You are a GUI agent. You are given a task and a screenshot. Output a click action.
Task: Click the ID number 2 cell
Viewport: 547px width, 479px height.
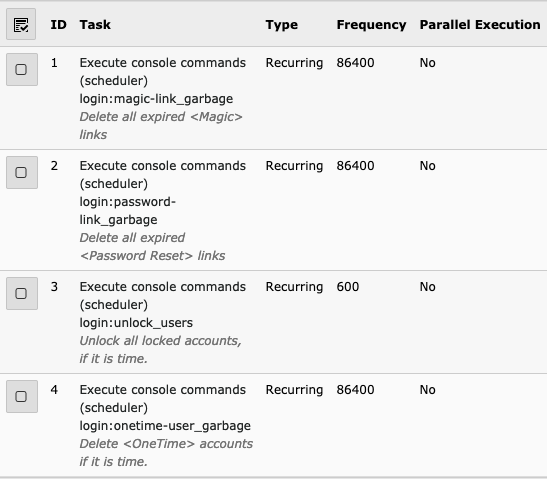point(54,166)
